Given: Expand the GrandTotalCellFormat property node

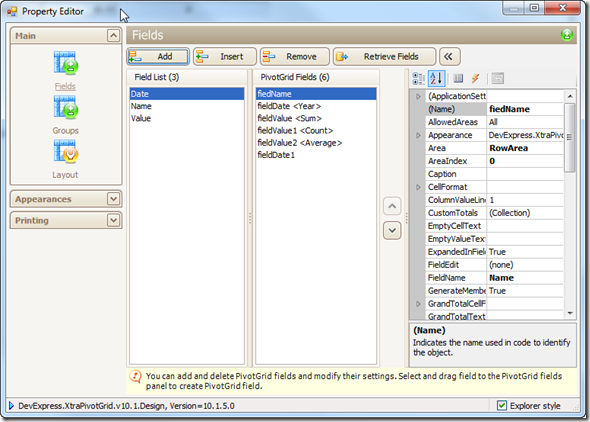Looking at the screenshot, I should [x=418, y=304].
